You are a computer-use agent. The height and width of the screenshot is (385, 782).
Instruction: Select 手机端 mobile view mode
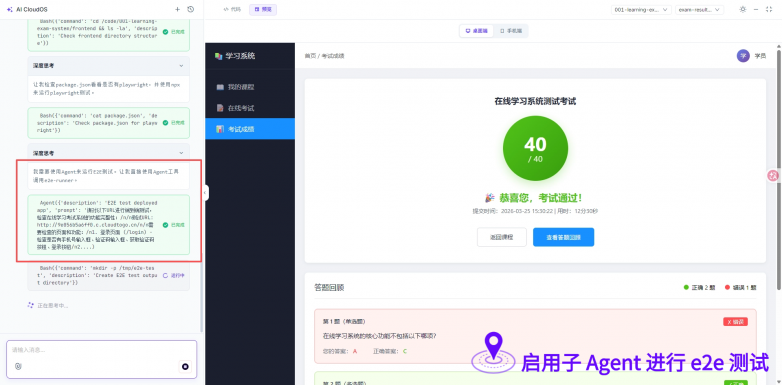tap(511, 31)
